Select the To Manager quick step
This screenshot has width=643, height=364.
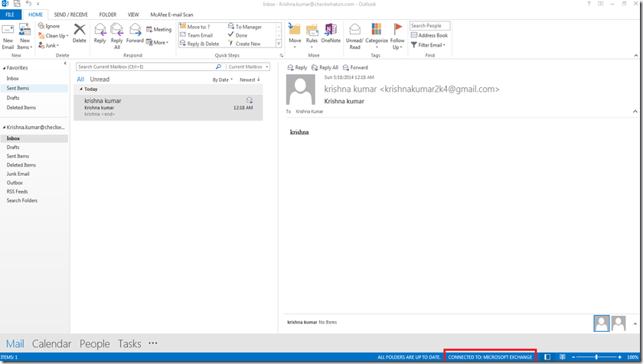coord(245,27)
